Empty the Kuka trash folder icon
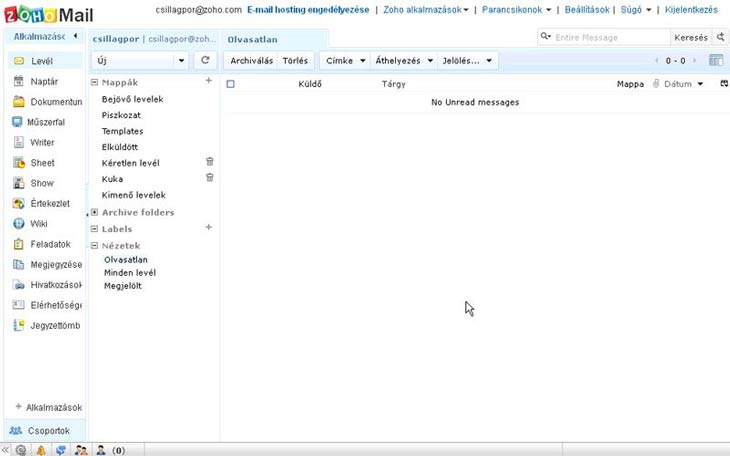The height and width of the screenshot is (456, 730). [x=210, y=177]
